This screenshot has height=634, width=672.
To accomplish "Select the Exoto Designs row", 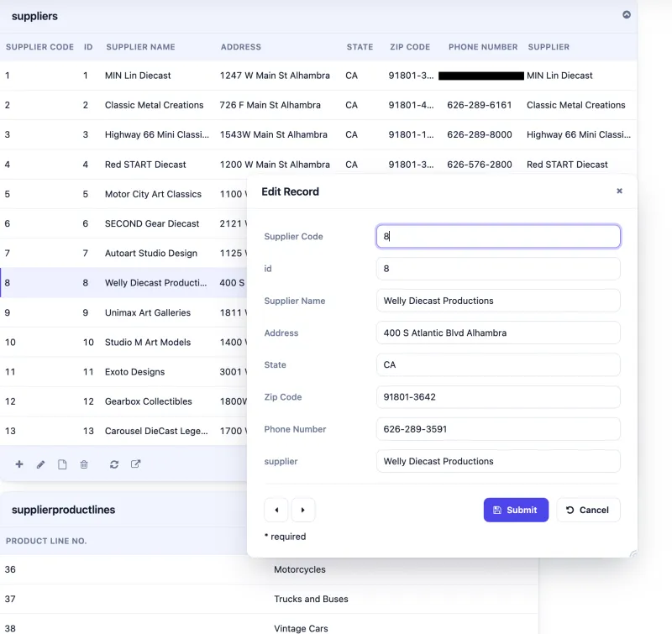I will pyautogui.click(x=123, y=372).
